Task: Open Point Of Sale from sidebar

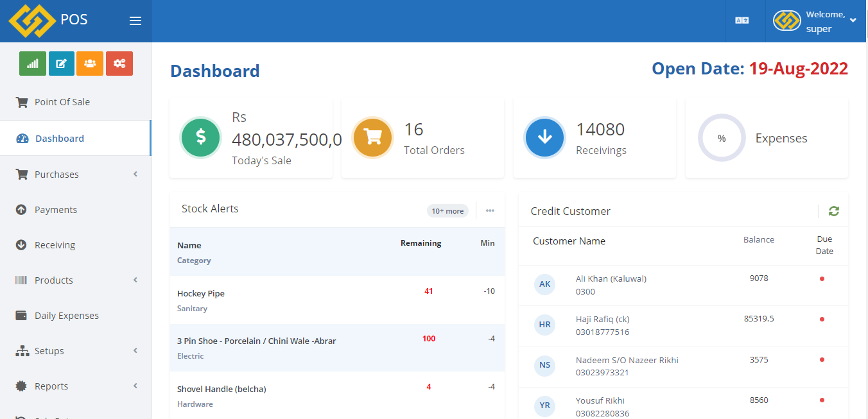Action: (x=76, y=102)
